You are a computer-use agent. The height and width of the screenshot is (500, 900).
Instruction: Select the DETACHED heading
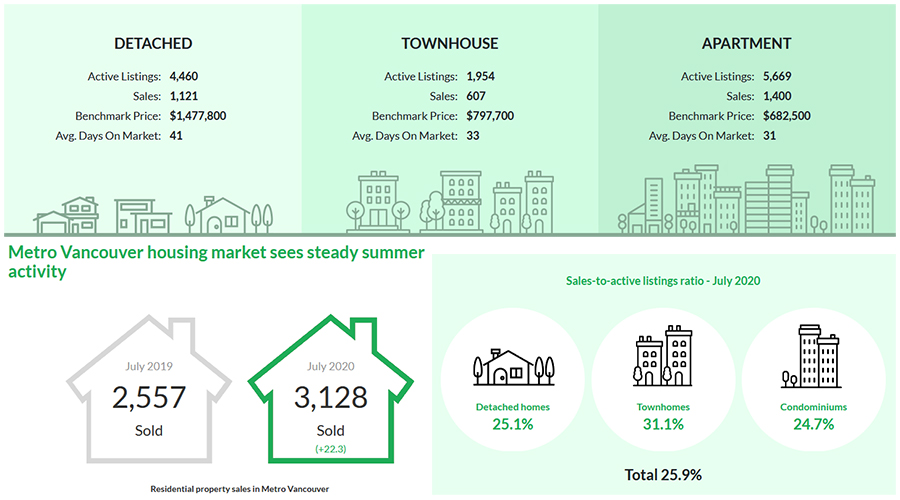pos(153,44)
